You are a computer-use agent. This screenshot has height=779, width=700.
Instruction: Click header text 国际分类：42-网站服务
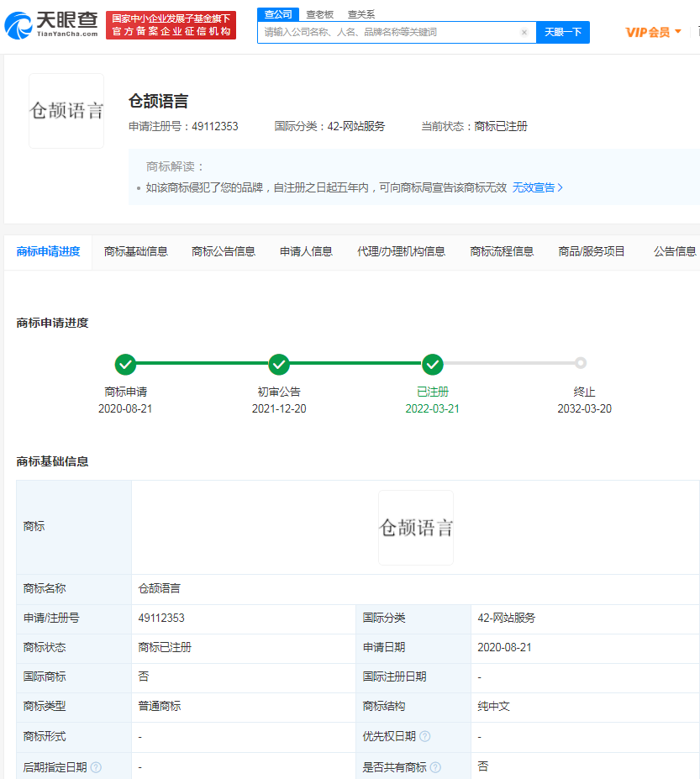coord(330,127)
